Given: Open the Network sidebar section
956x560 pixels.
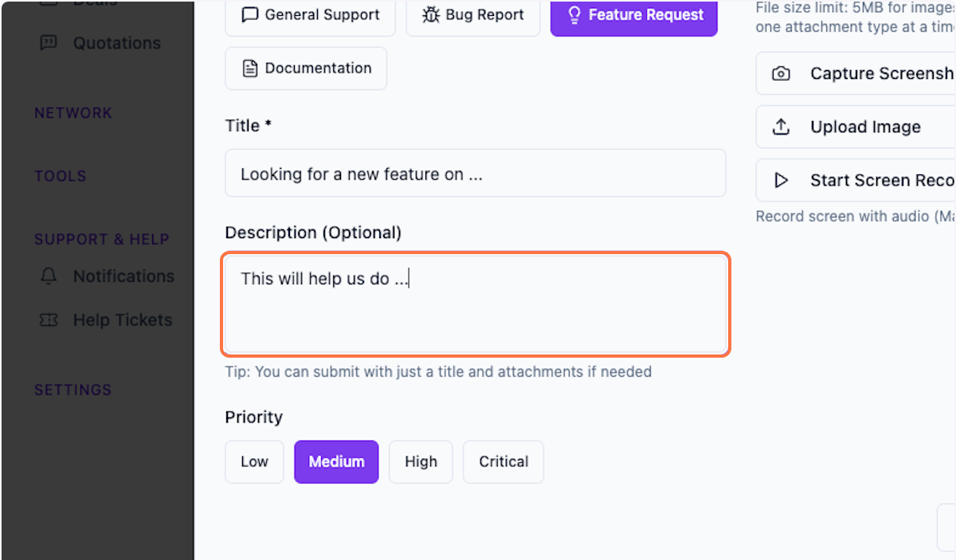Looking at the screenshot, I should click(73, 112).
